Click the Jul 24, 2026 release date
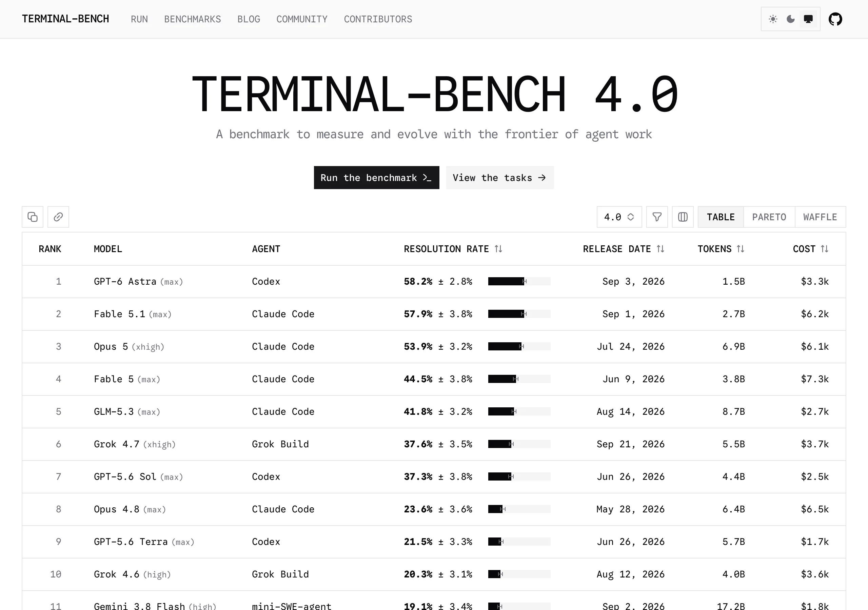The width and height of the screenshot is (868, 610). pyautogui.click(x=631, y=347)
